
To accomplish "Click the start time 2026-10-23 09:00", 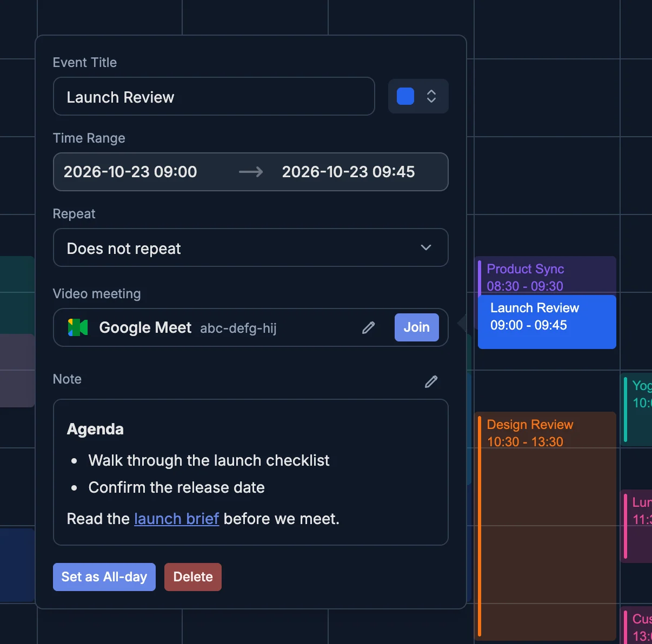I will click(130, 172).
